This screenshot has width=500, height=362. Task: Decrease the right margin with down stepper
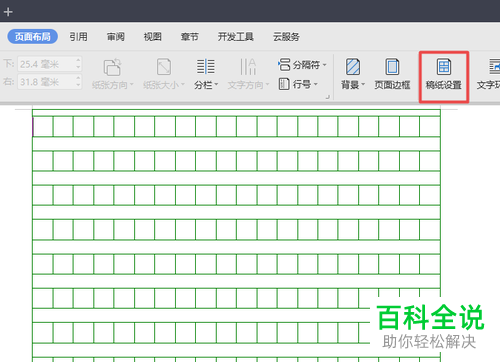pos(78,85)
